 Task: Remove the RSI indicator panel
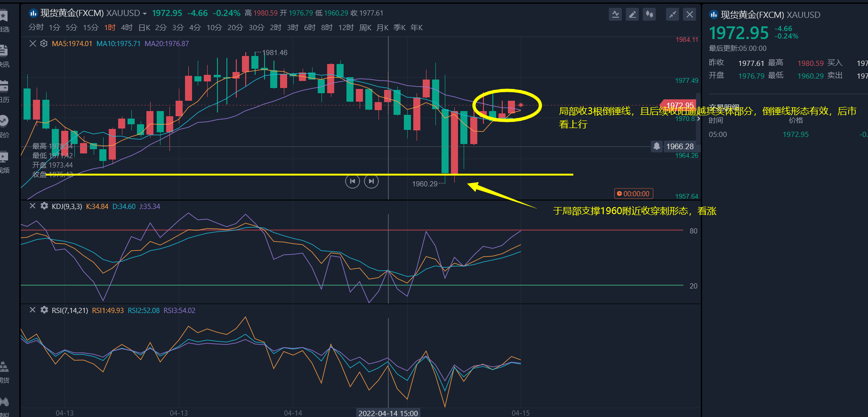(x=32, y=310)
